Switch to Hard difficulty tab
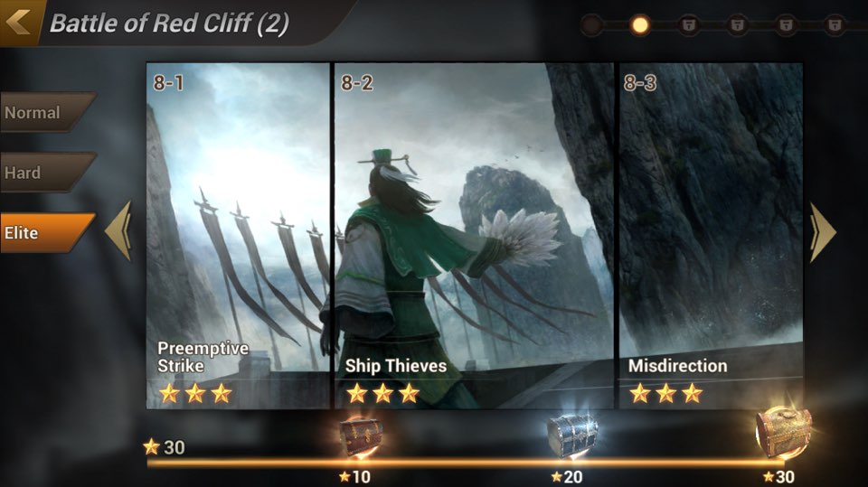The width and height of the screenshot is (868, 487). [x=48, y=173]
